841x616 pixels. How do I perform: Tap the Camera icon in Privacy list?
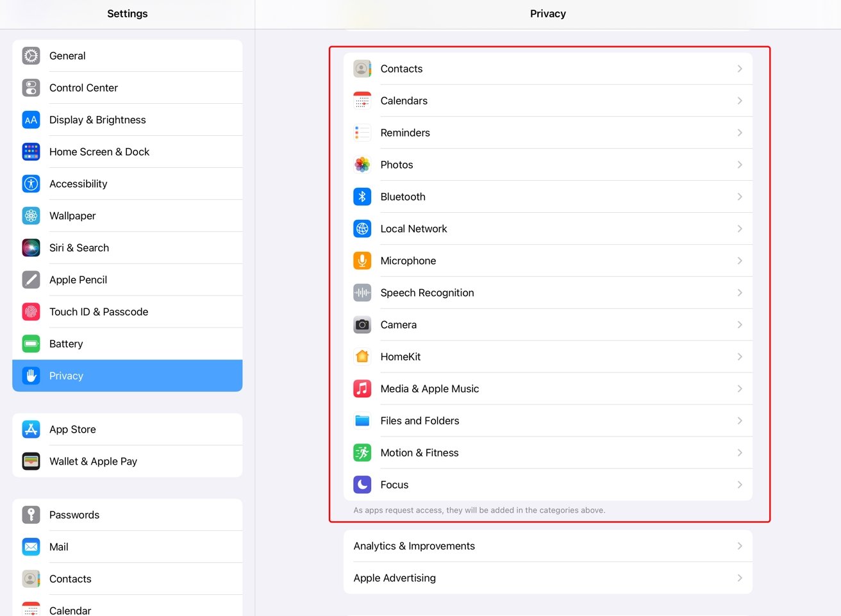pos(362,325)
